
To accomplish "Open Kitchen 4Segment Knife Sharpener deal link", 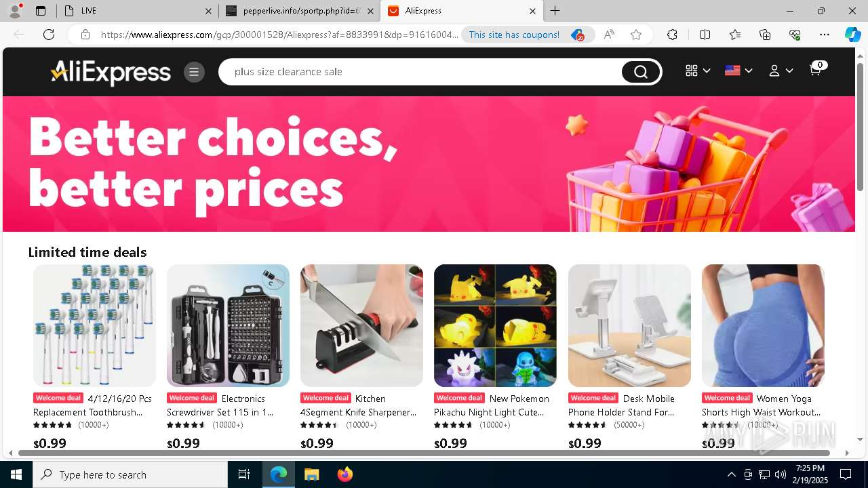I will pyautogui.click(x=358, y=405).
